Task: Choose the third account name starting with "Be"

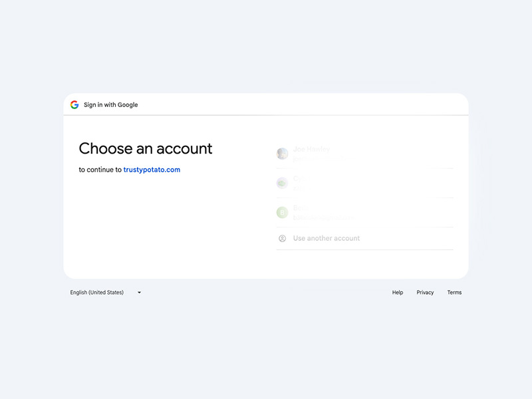Action: 301,208
